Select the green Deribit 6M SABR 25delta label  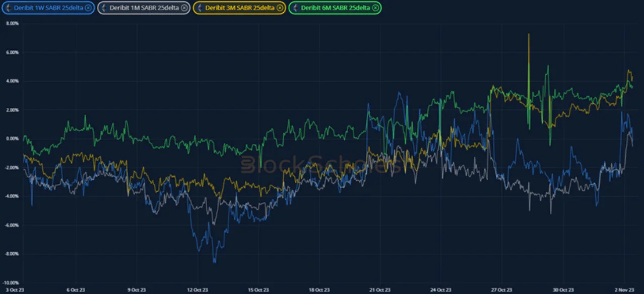click(335, 8)
